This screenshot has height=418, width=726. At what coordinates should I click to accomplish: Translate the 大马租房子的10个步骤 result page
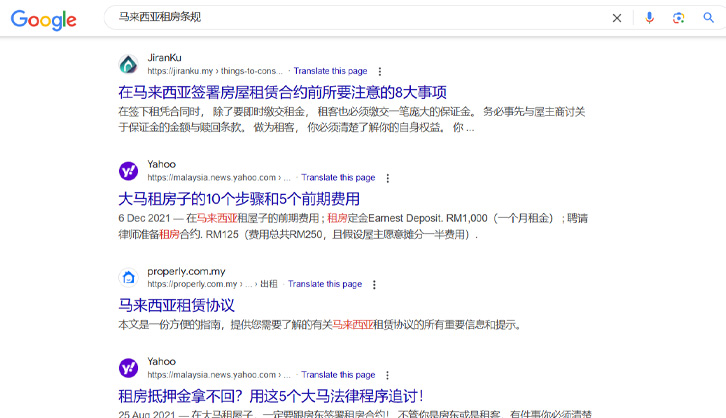[x=338, y=177]
